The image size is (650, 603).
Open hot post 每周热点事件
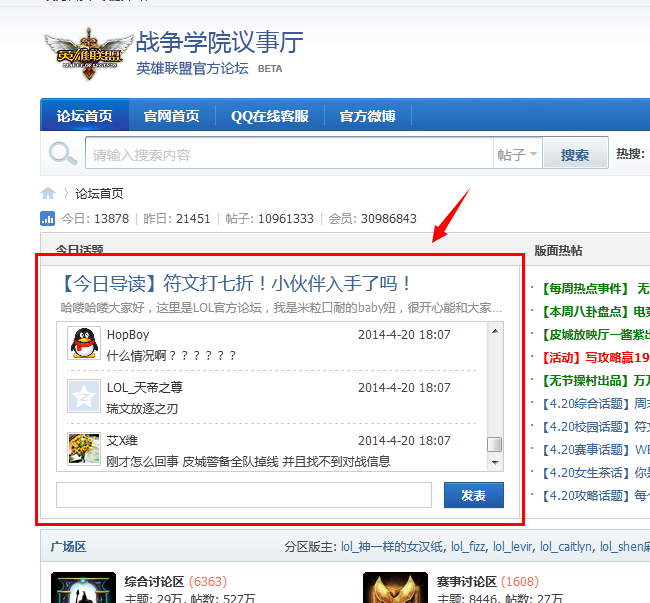[x=595, y=288]
